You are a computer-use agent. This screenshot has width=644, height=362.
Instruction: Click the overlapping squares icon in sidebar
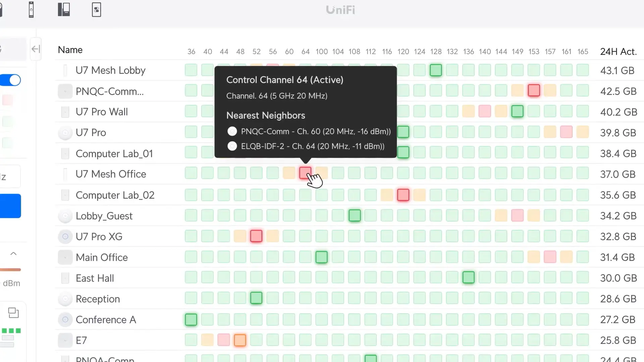click(x=13, y=313)
